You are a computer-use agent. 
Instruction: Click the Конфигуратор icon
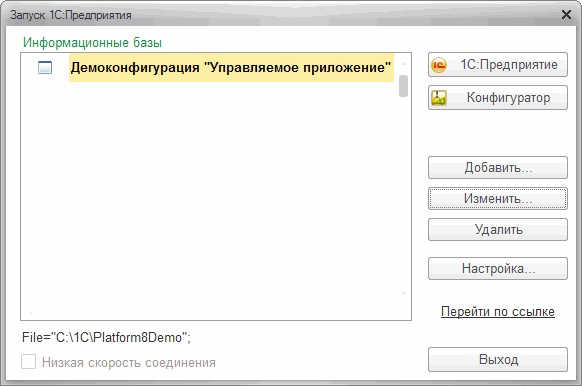(x=439, y=98)
